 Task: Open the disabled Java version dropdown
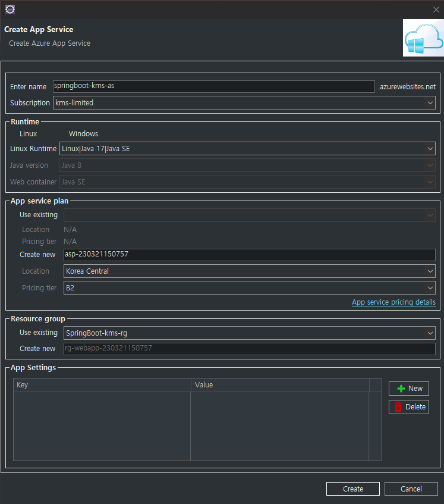click(x=247, y=165)
